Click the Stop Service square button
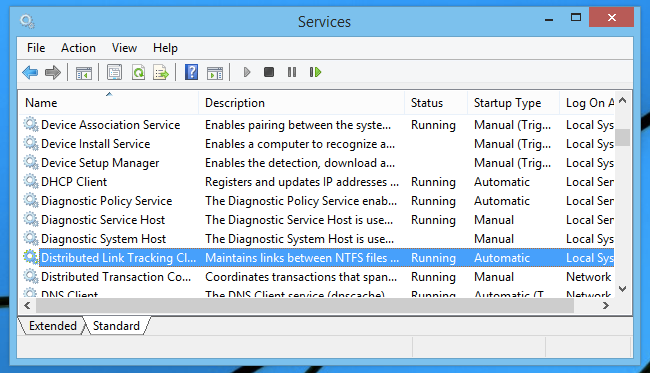The height and width of the screenshot is (373, 650). click(269, 72)
